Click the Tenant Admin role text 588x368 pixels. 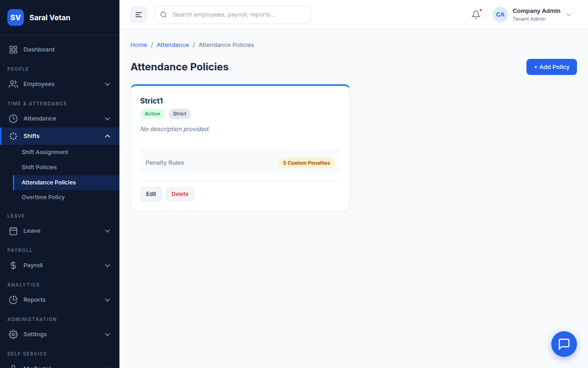tap(529, 19)
